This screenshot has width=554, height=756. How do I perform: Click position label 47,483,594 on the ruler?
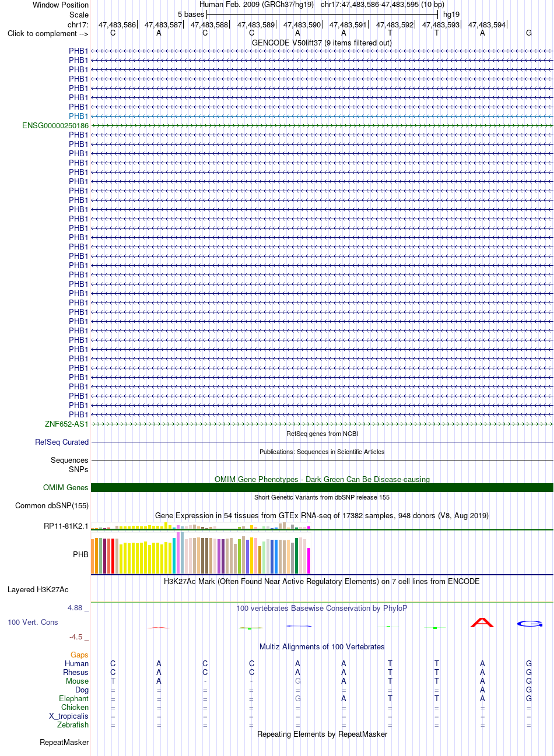point(487,24)
